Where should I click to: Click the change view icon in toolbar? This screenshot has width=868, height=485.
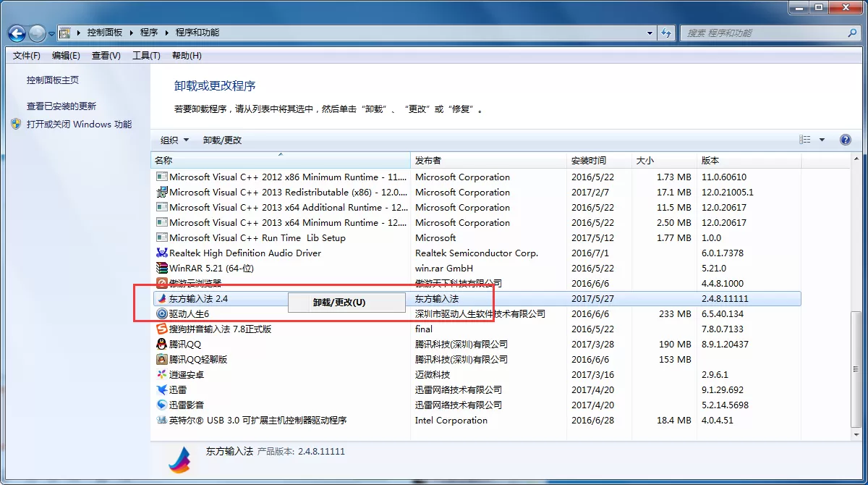pyautogui.click(x=805, y=140)
